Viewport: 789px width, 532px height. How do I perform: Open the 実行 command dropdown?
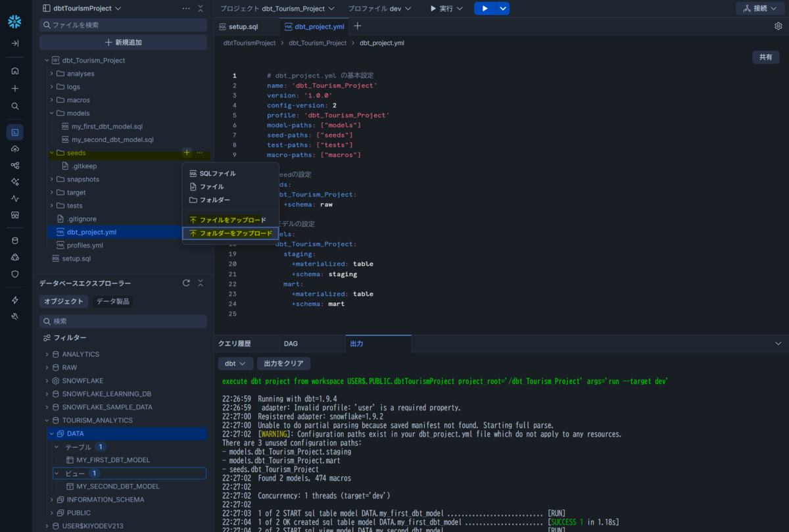[x=446, y=9]
